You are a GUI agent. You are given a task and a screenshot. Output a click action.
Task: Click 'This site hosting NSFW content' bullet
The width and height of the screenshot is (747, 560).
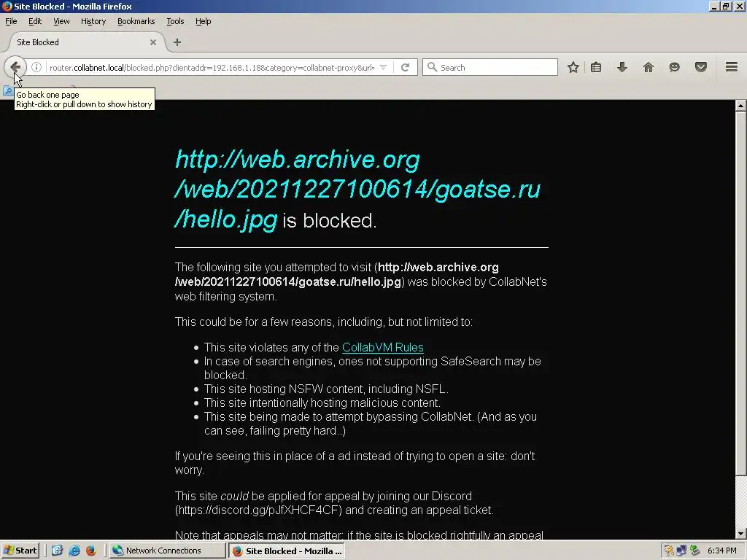[326, 389]
